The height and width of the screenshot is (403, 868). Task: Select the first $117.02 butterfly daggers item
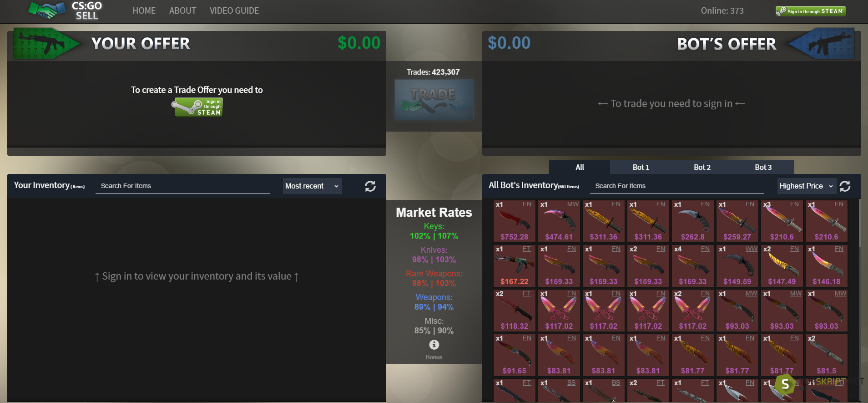(x=559, y=310)
